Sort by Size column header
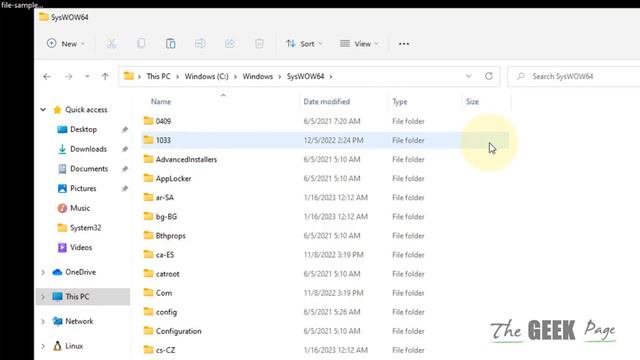The height and width of the screenshot is (360, 640). click(x=472, y=102)
